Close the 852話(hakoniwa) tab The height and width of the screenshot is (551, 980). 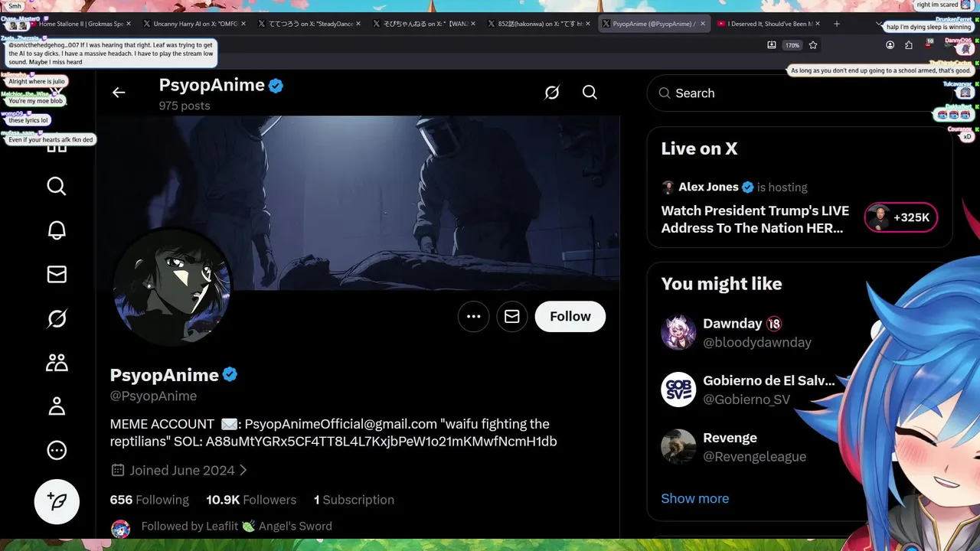(588, 24)
